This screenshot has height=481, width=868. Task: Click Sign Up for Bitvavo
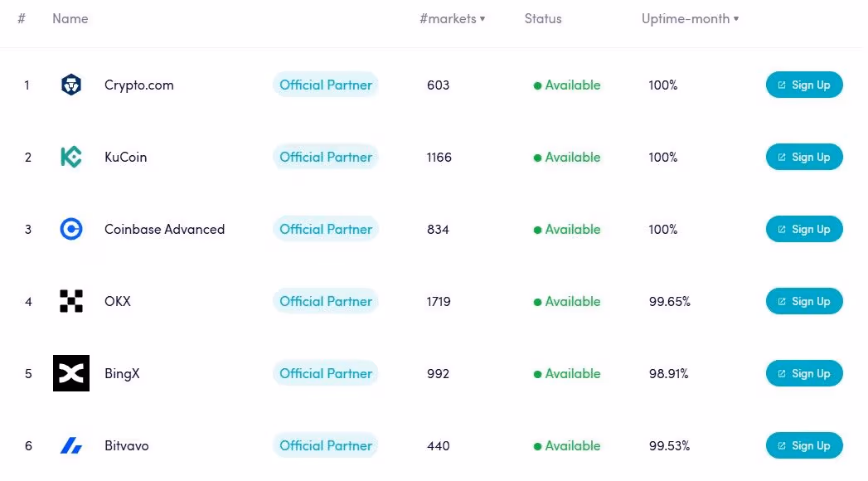(x=804, y=445)
